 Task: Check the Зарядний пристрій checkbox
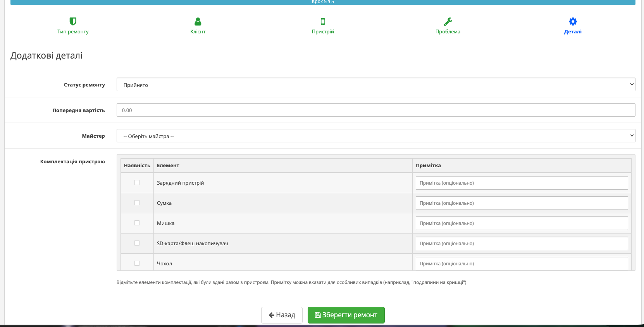tap(137, 183)
